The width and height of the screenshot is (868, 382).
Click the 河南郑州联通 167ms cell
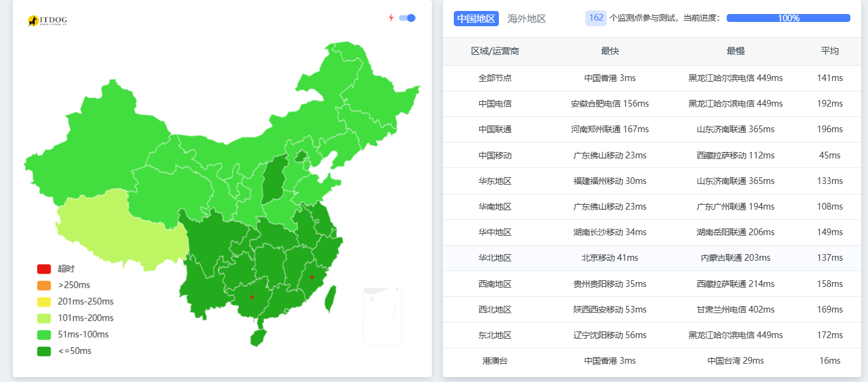(610, 129)
